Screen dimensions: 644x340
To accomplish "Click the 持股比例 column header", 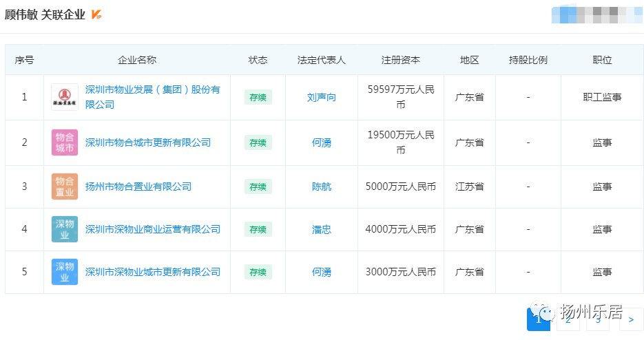I will pyautogui.click(x=528, y=60).
